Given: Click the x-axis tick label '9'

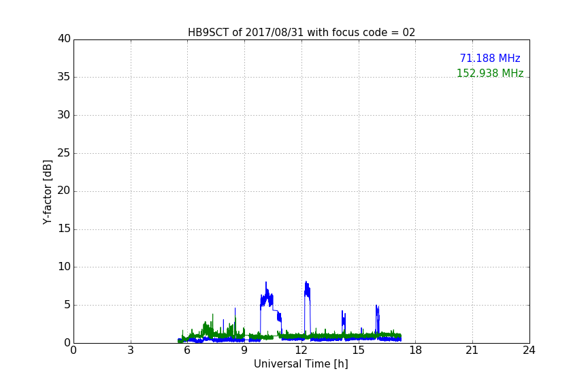Looking at the screenshot, I should click(x=244, y=350).
